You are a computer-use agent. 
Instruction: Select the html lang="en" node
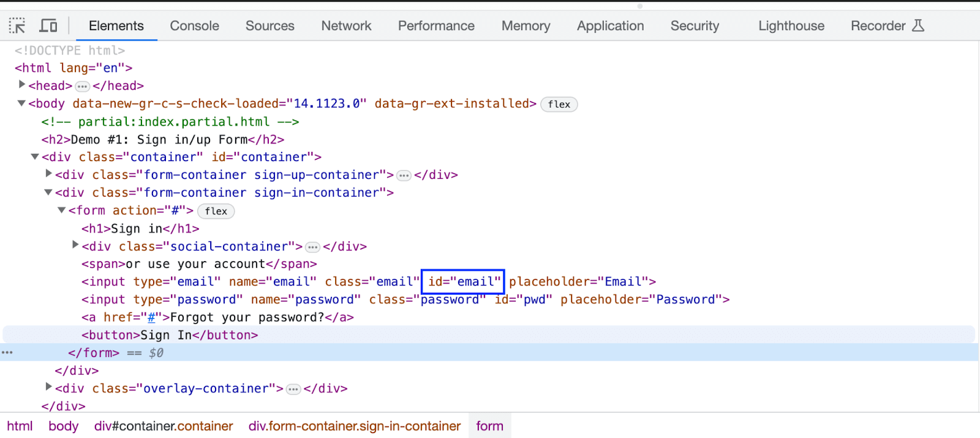coord(73,68)
